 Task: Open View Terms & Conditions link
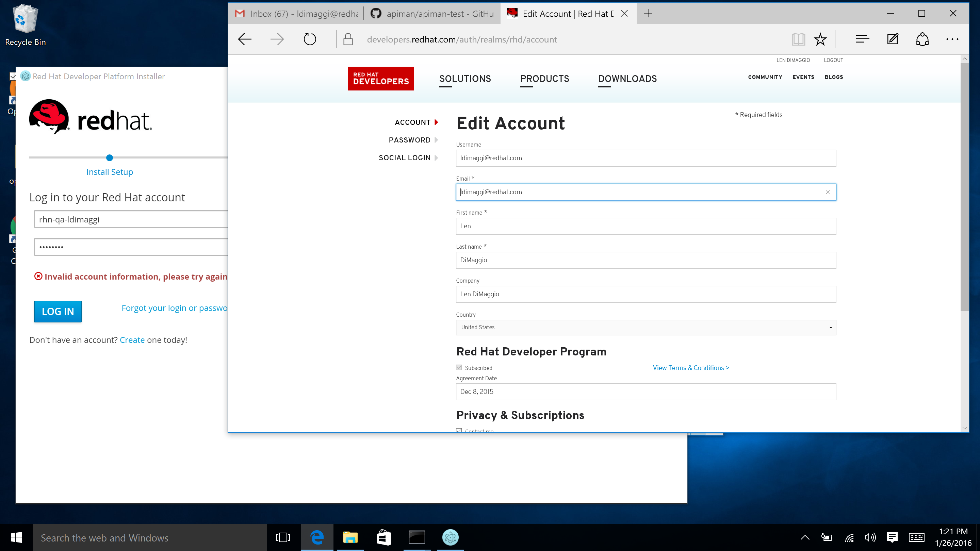[x=691, y=368]
